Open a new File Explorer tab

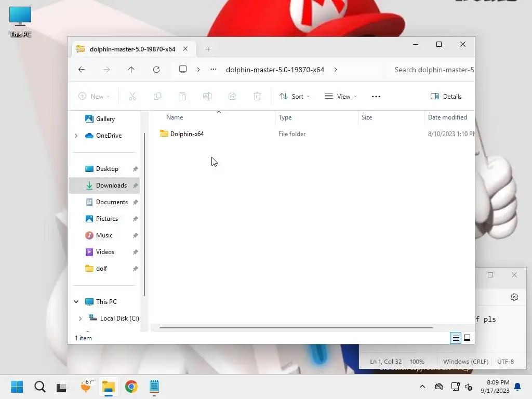click(208, 49)
